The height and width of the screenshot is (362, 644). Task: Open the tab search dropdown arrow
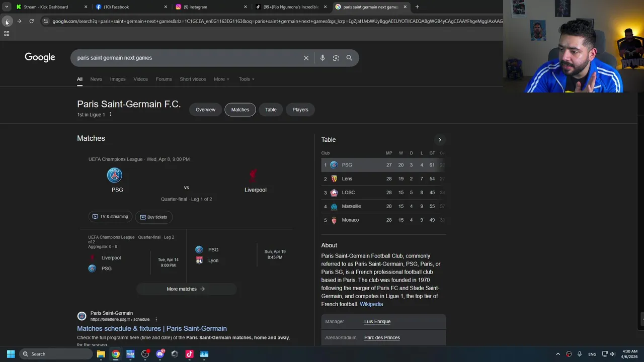[7, 7]
